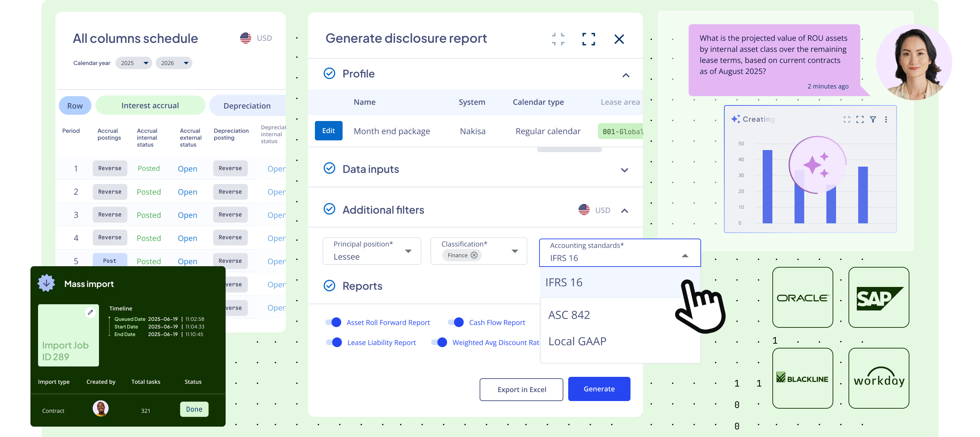
Task: Click the Generate button
Action: [x=599, y=389]
